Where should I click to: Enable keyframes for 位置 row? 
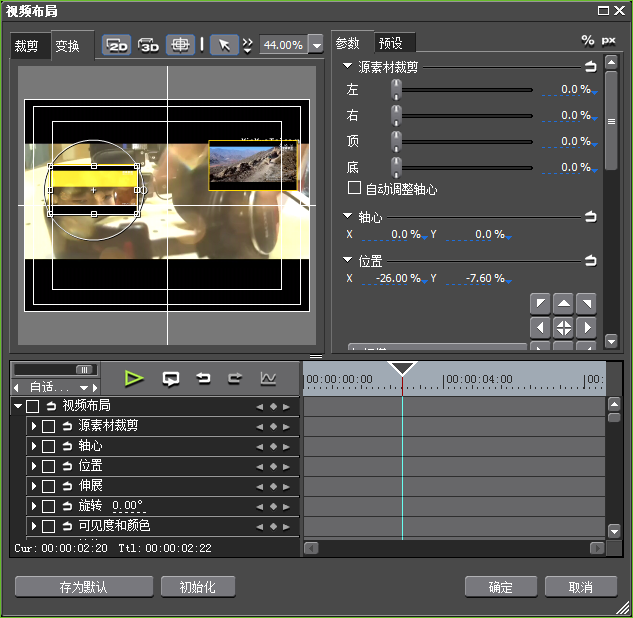click(48, 466)
